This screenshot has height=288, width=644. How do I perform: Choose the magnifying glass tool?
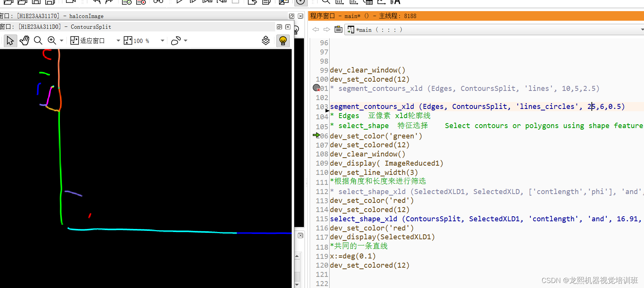pyautogui.click(x=38, y=41)
